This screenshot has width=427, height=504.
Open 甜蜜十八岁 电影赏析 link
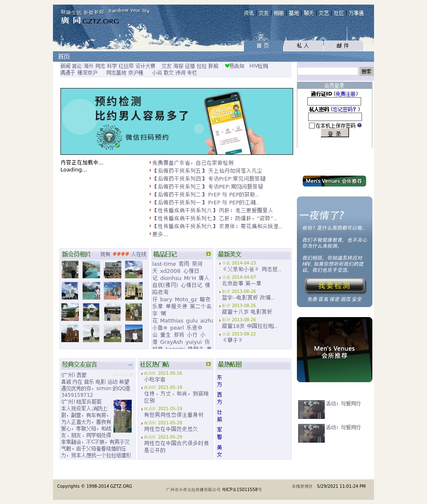tap(247, 312)
